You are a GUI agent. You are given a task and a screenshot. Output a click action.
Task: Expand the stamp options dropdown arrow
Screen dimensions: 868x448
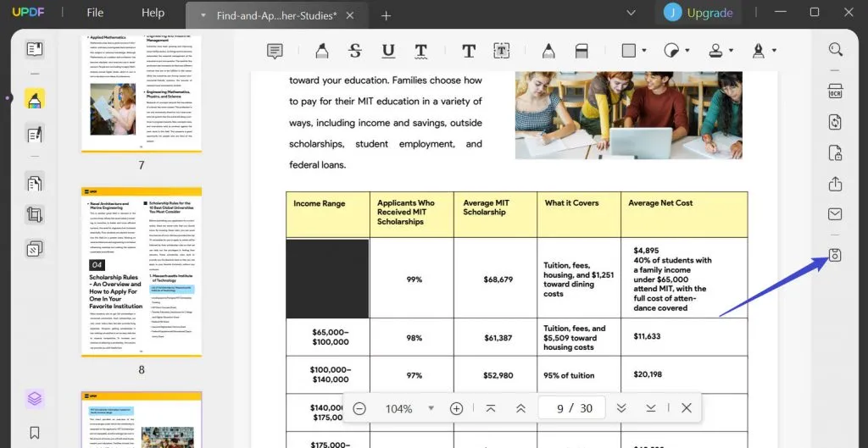click(x=732, y=51)
